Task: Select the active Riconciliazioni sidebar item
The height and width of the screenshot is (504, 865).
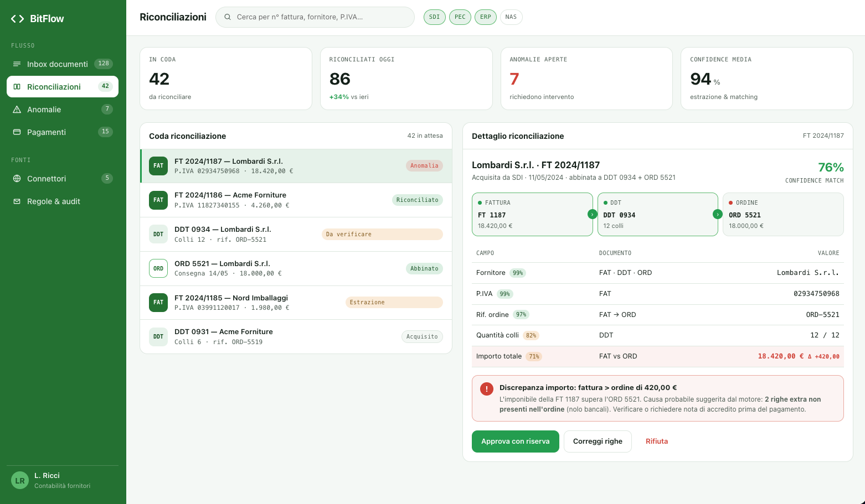Action: coord(63,87)
